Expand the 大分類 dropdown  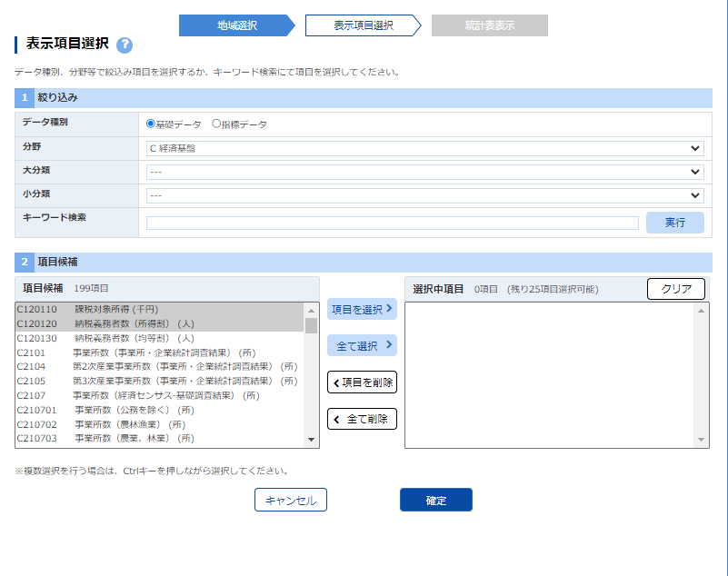tap(424, 172)
